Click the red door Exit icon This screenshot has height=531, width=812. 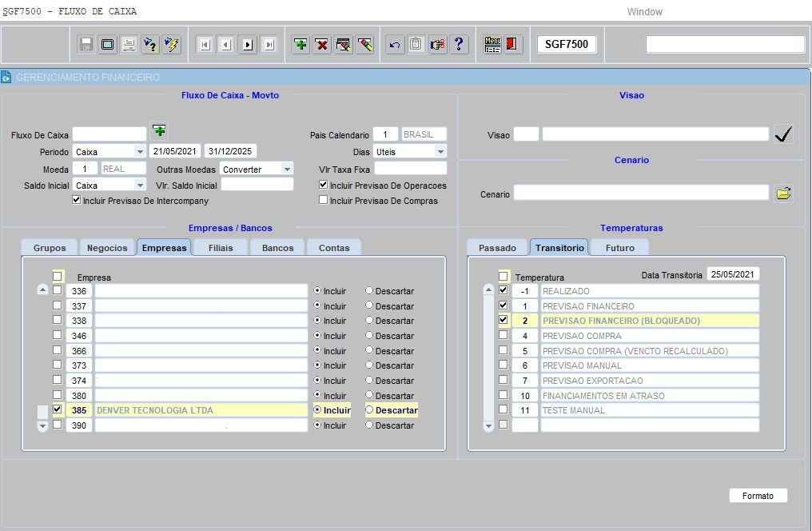click(x=512, y=45)
